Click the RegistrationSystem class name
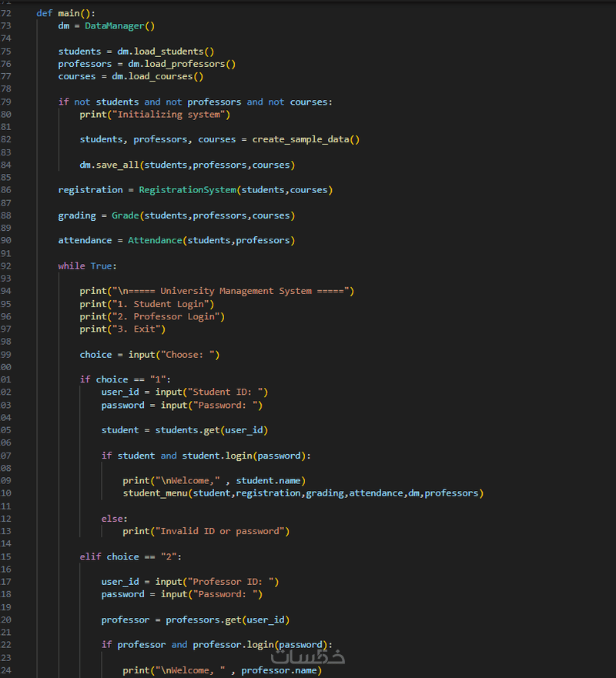 pyautogui.click(x=187, y=190)
